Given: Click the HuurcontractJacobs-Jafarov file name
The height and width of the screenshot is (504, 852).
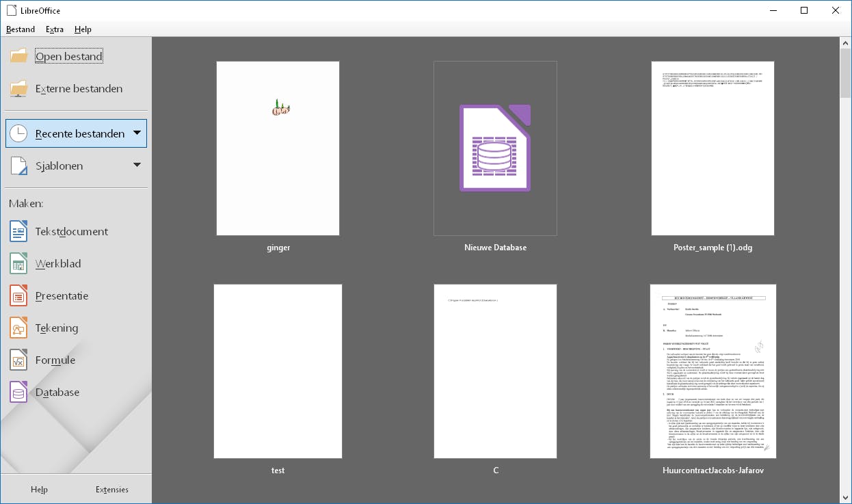Looking at the screenshot, I should tap(713, 470).
